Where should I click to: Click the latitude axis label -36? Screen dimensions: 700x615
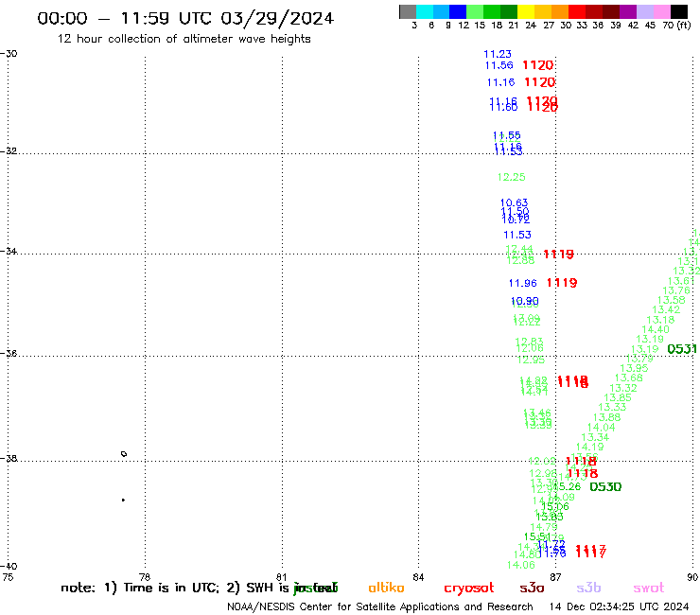click(x=9, y=354)
